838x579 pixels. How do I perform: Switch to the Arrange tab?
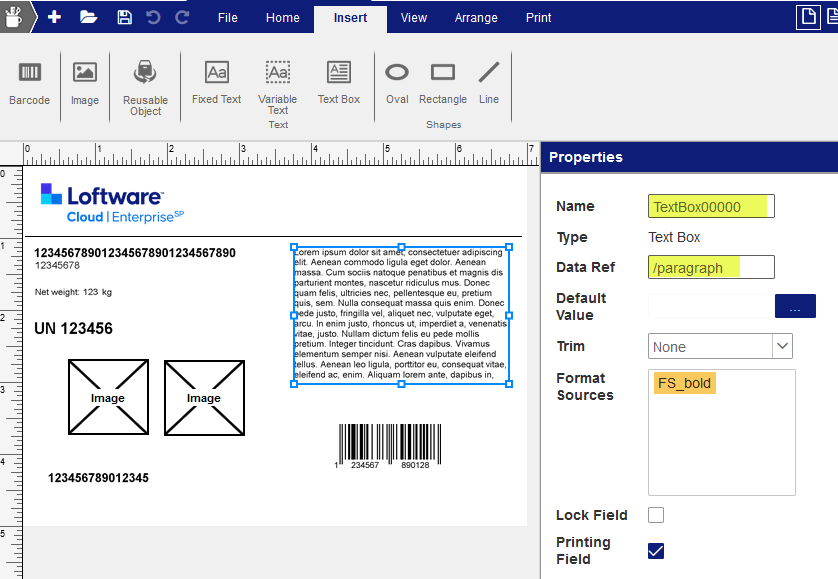click(x=476, y=17)
